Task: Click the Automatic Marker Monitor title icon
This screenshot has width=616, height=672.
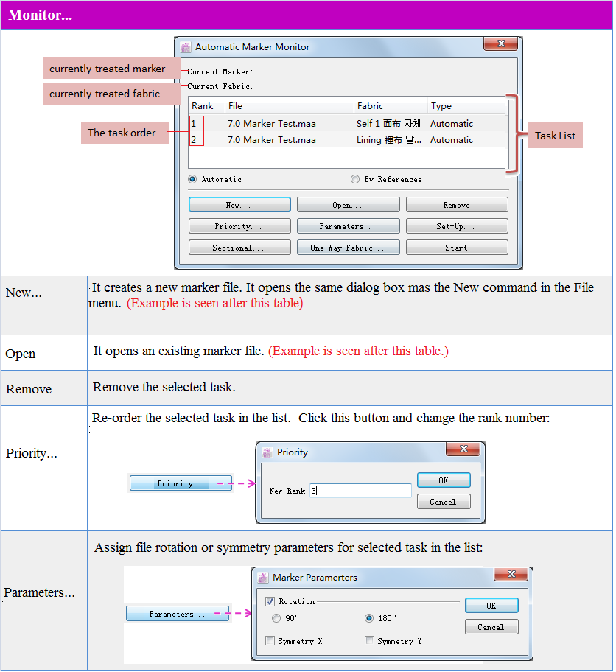Action: 186,47
